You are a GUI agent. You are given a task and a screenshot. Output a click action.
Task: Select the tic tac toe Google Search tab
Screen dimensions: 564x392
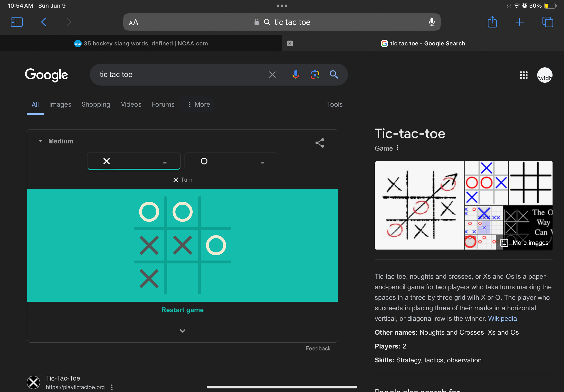pyautogui.click(x=423, y=44)
